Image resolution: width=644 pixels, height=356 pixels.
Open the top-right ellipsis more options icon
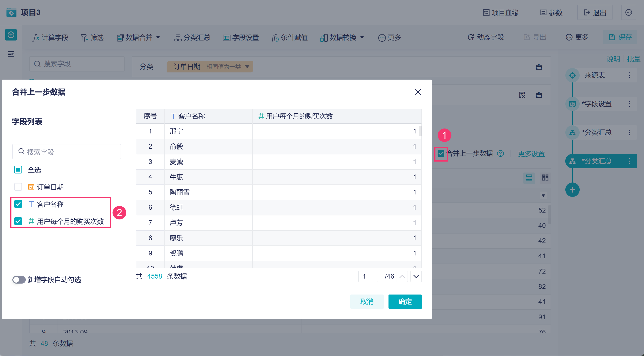[x=629, y=12]
